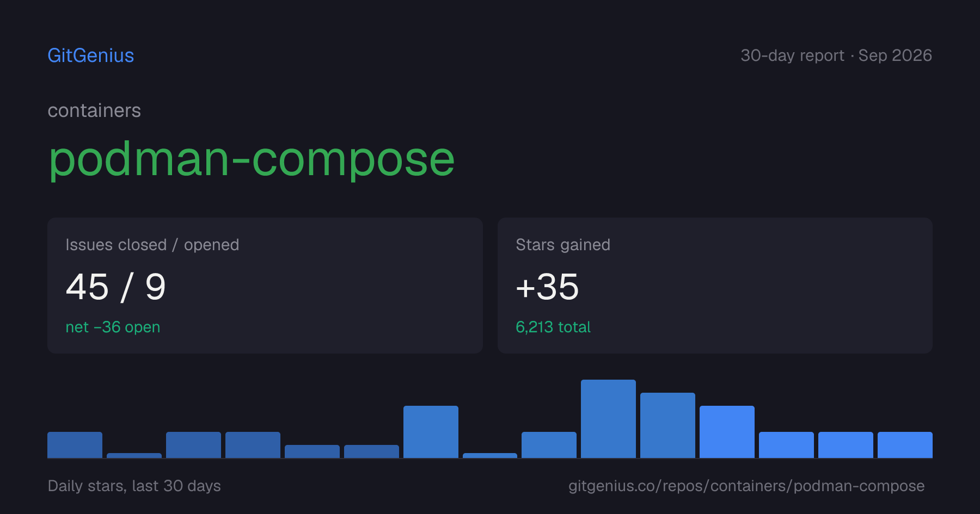Click the podman-compose repository title
The width and height of the screenshot is (980, 514).
click(252, 160)
